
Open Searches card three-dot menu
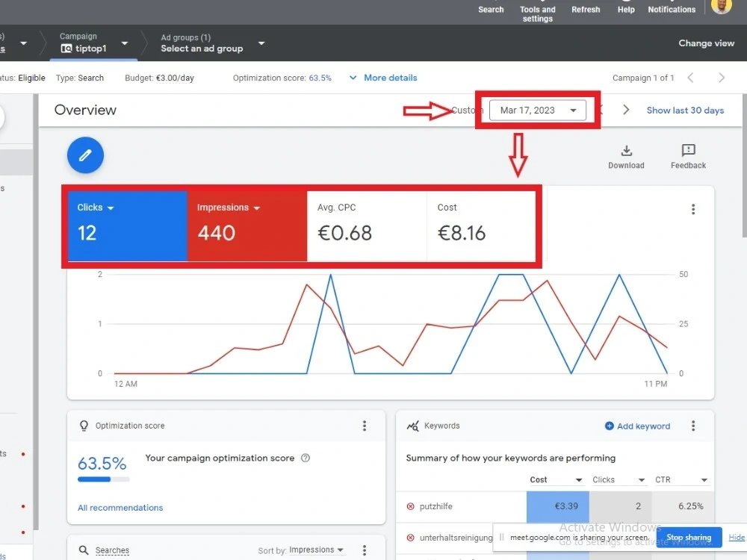pyautogui.click(x=365, y=550)
